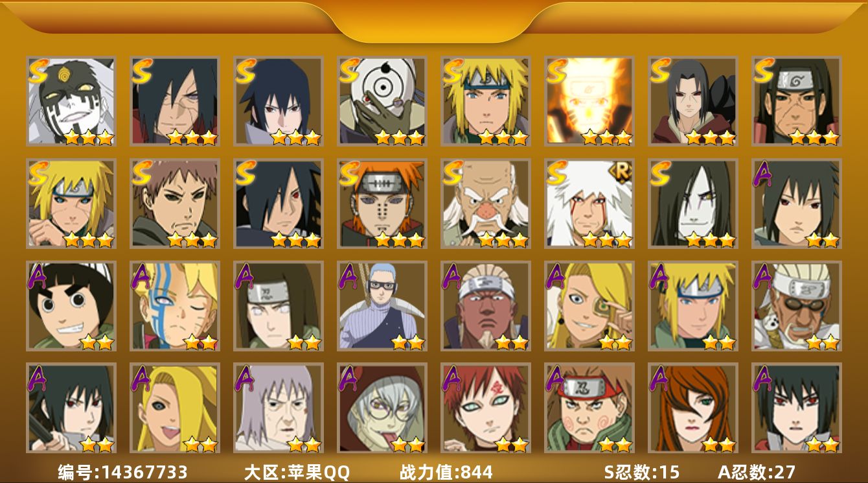The height and width of the screenshot is (483, 868).
Task: Choose the orange spiky-haired pierced S-rank ninja
Action: (382, 204)
